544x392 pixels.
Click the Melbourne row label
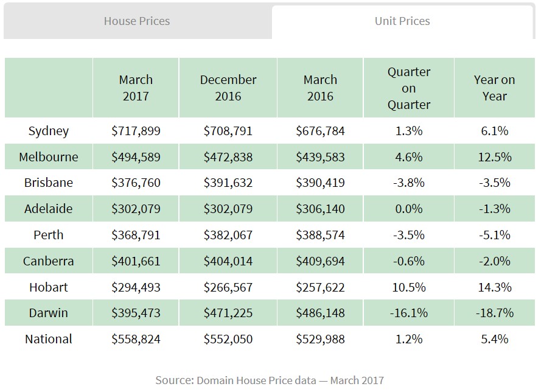(x=49, y=157)
